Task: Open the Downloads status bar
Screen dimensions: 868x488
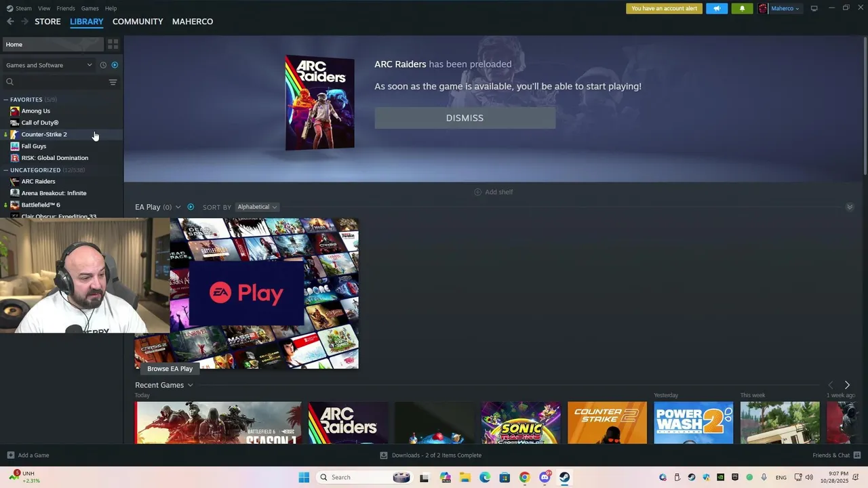Action: (x=431, y=455)
